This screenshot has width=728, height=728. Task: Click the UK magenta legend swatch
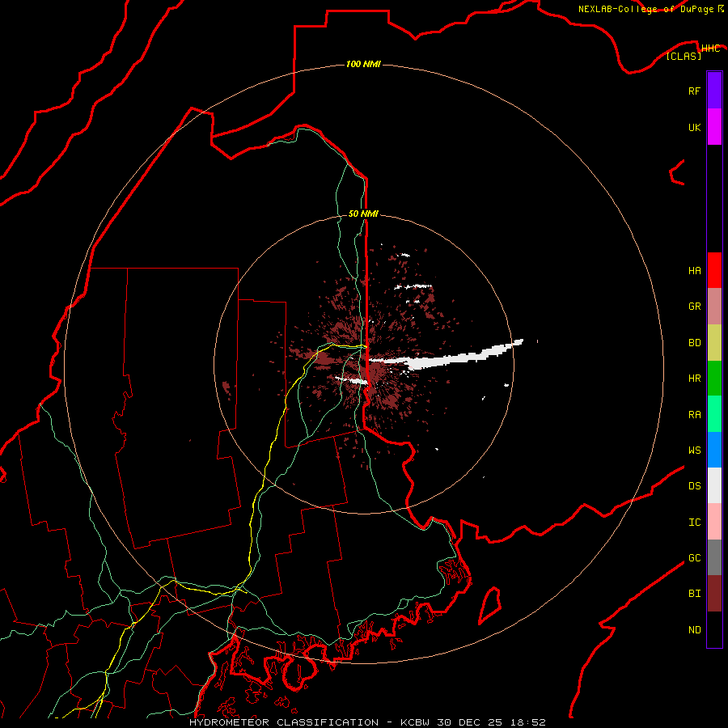pyautogui.click(x=714, y=127)
